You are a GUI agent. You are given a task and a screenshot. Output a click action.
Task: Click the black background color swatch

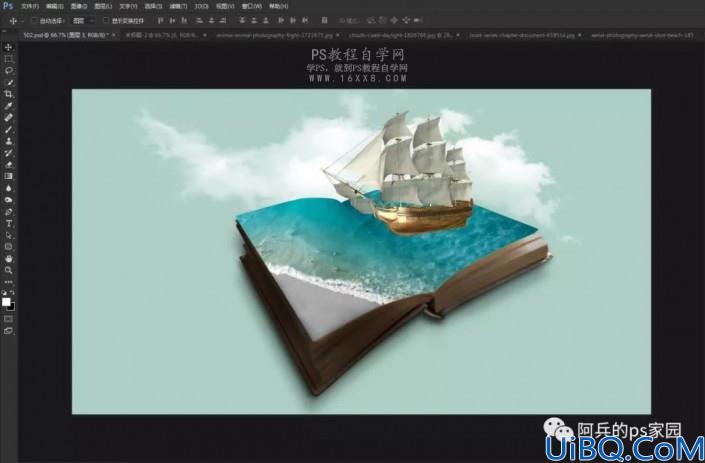(12, 307)
